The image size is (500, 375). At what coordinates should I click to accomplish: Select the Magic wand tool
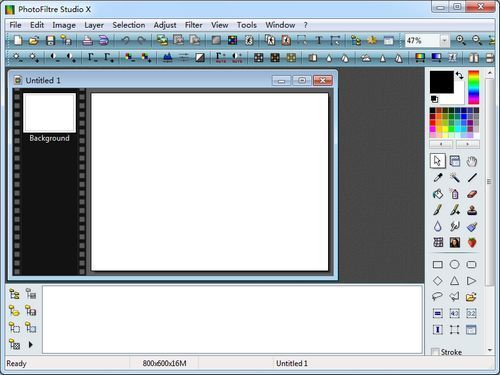pyautogui.click(x=455, y=178)
